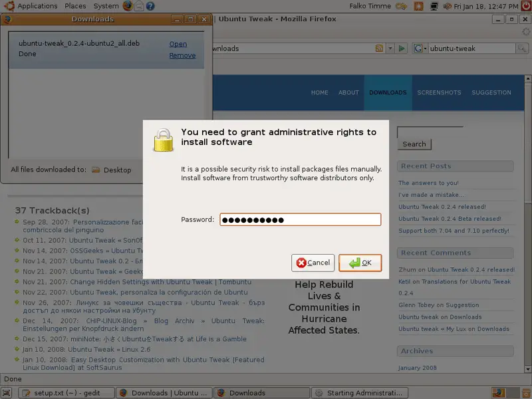The image size is (532, 399).
Task: Open the address bar history dropdown
Action: click(390, 49)
